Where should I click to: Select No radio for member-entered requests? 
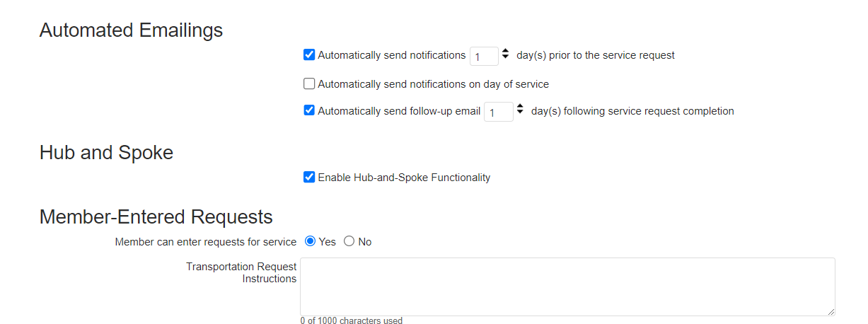tap(349, 241)
